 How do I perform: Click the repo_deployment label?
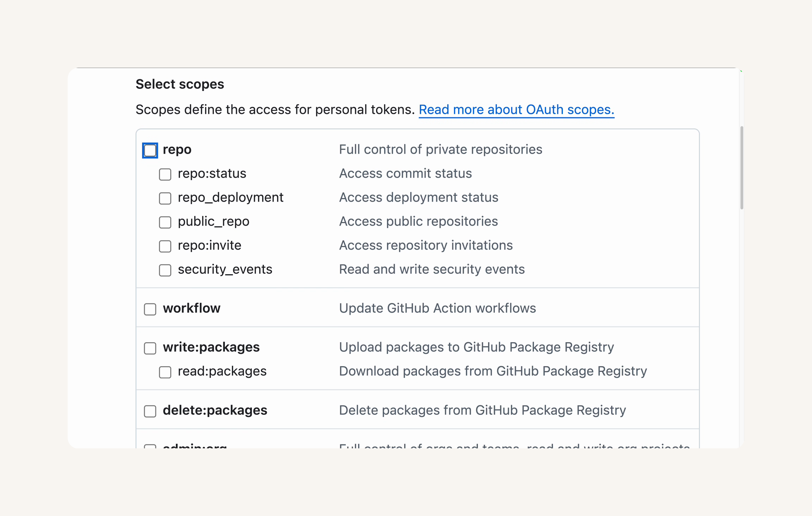tap(230, 198)
